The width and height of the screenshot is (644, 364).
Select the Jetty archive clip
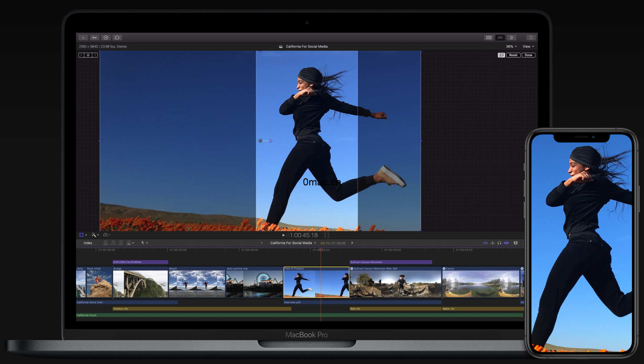[254, 282]
